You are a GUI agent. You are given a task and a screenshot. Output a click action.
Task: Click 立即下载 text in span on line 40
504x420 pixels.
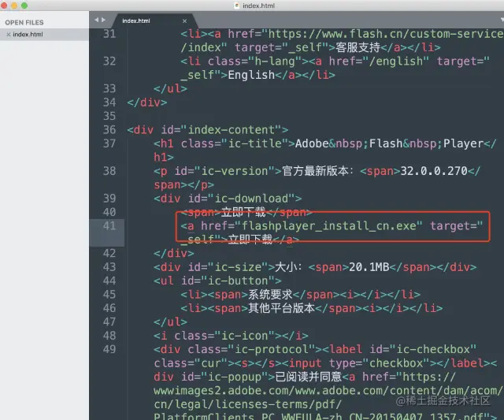[x=243, y=212]
